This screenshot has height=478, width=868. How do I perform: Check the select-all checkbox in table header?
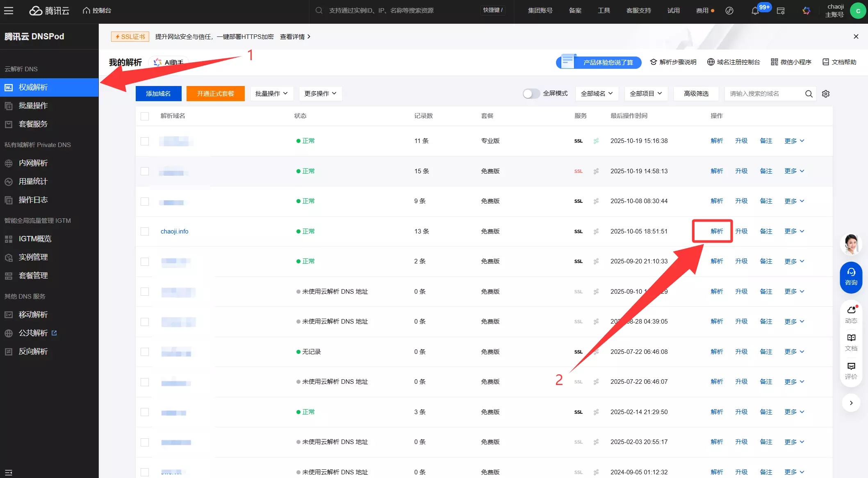(144, 116)
